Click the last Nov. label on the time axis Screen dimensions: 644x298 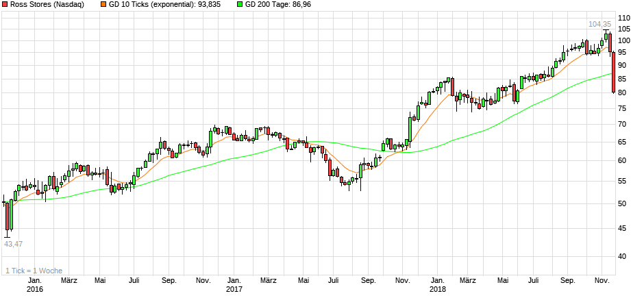(x=602, y=281)
